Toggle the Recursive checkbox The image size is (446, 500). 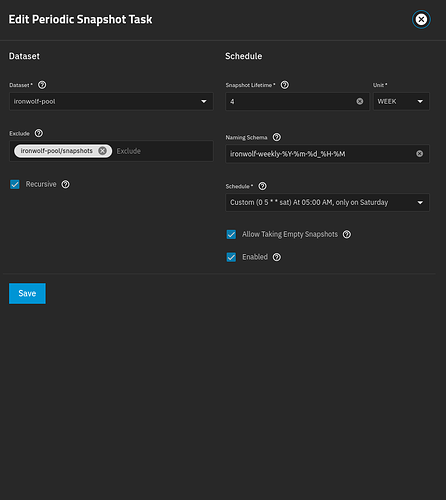(15, 184)
